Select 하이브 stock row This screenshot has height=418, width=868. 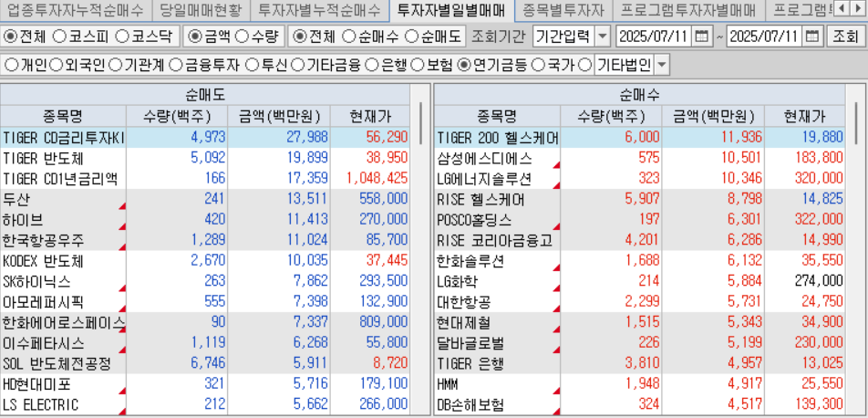[205, 220]
